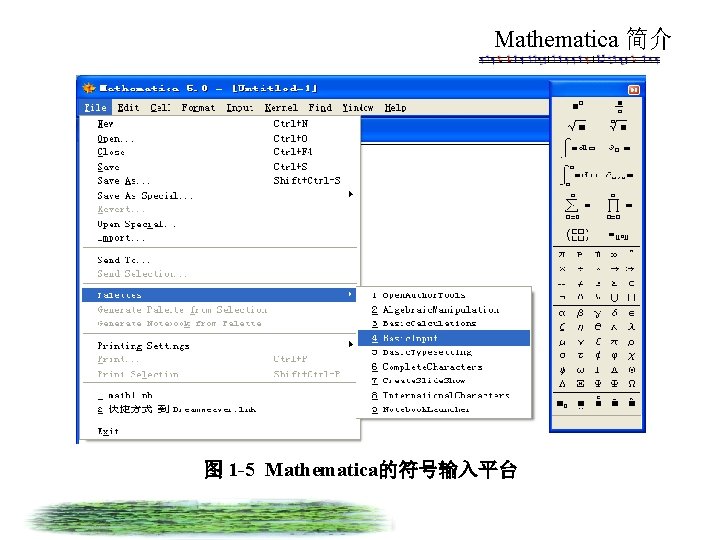Choose Import... menu entry

tap(220, 238)
